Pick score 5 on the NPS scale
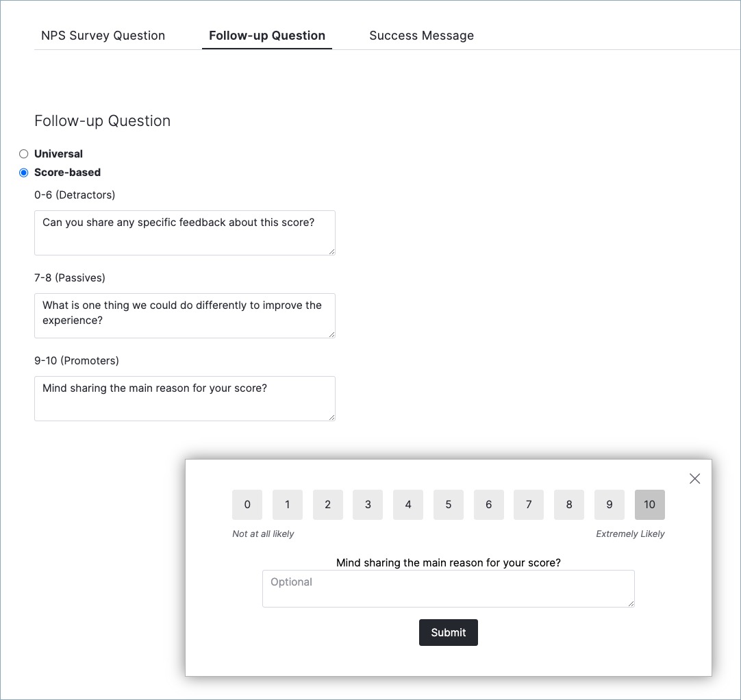741x700 pixels. [449, 505]
